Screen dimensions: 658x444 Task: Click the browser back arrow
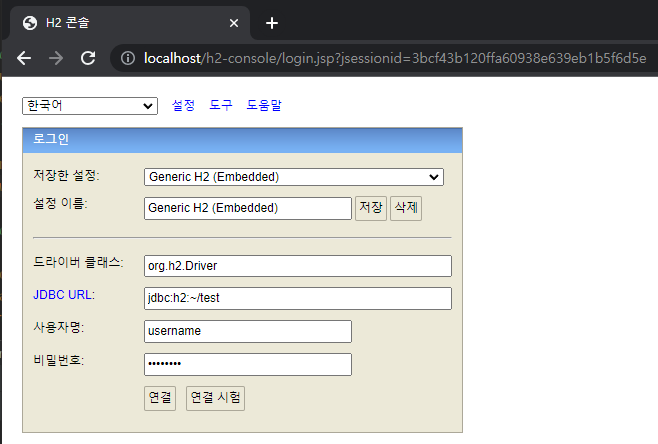tap(24, 58)
